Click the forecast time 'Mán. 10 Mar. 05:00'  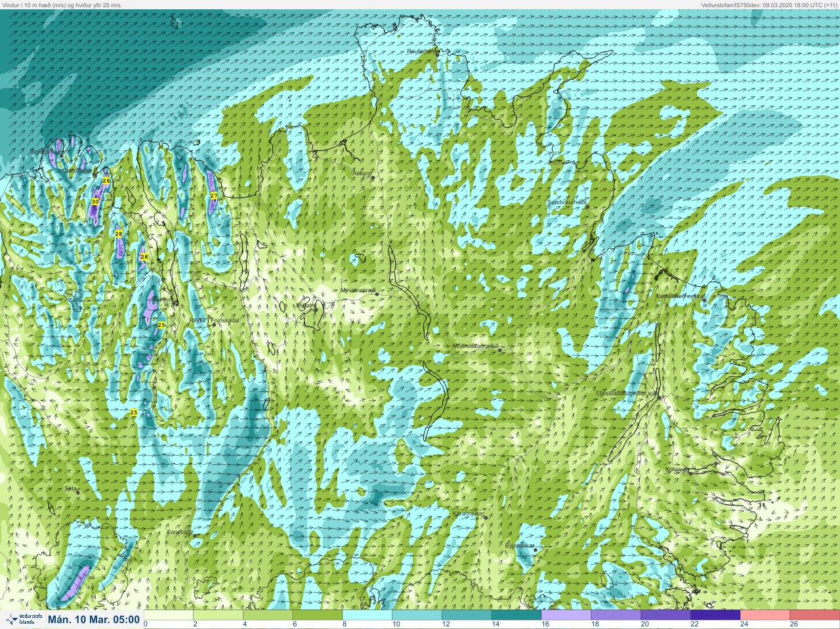94,619
